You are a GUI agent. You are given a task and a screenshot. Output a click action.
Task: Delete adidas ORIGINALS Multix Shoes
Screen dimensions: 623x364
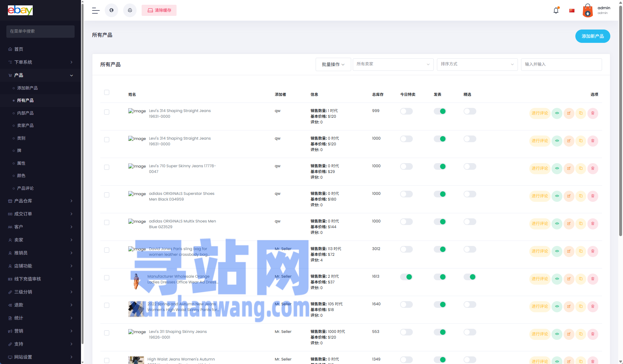coord(593,224)
